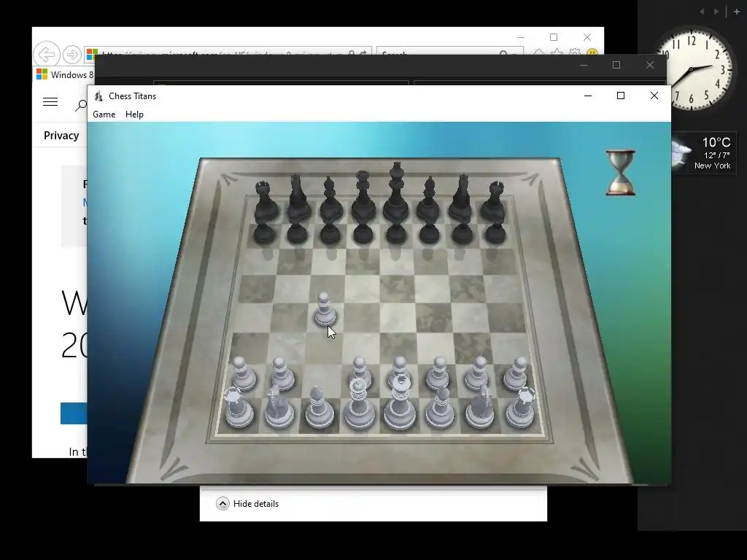Select the white kingside rook in corner
Image resolution: width=747 pixels, height=560 pixels.
pyautogui.click(x=519, y=408)
